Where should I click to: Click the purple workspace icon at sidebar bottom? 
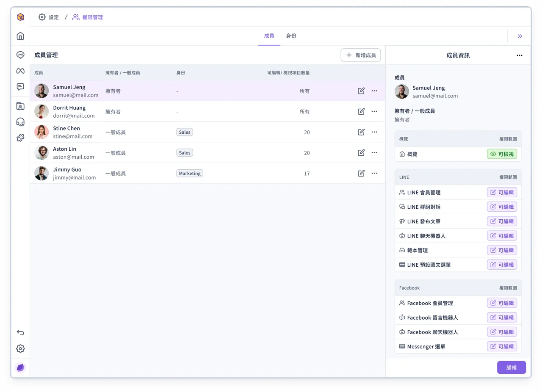pos(20,367)
